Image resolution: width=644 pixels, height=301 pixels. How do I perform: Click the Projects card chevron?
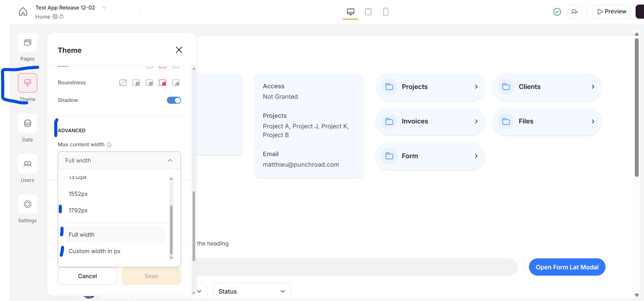(x=476, y=87)
